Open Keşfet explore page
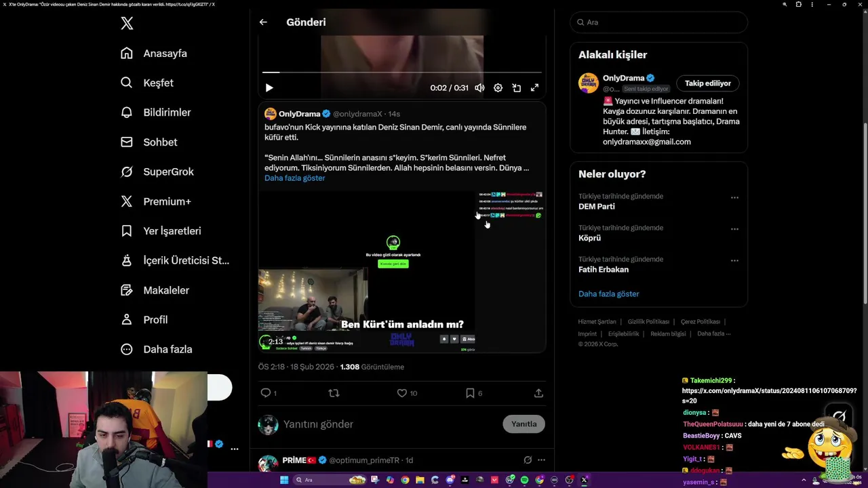This screenshot has width=868, height=488. 147,83
